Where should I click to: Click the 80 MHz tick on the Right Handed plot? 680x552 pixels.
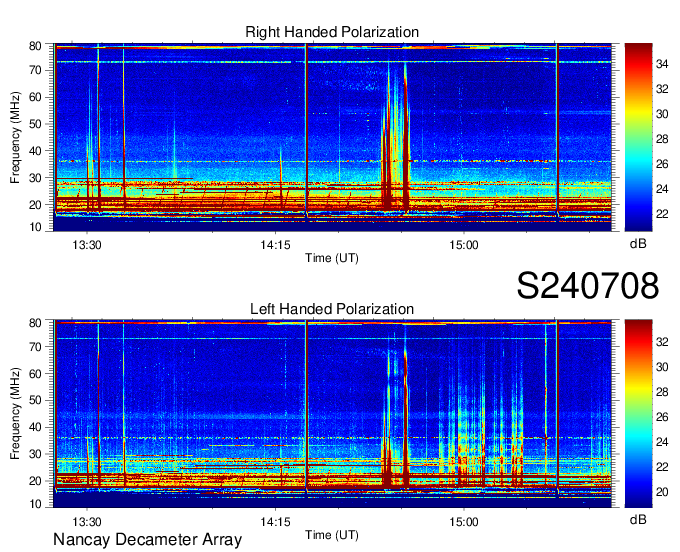pyautogui.click(x=35, y=46)
